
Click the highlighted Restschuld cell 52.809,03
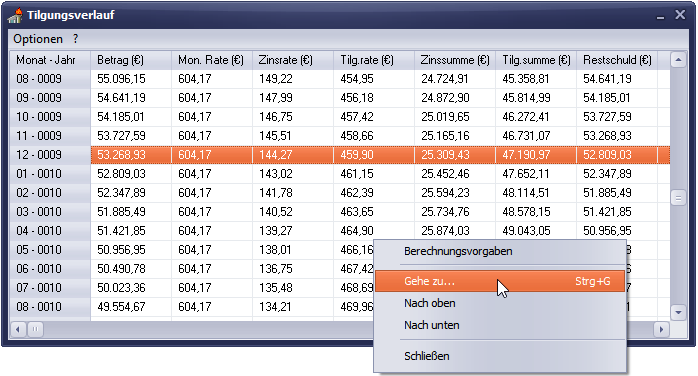click(617, 155)
